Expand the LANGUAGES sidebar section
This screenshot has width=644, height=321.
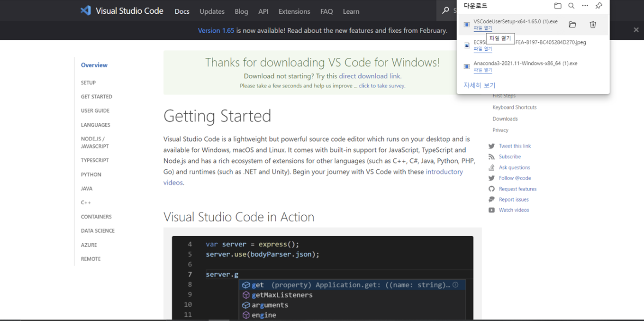point(95,125)
